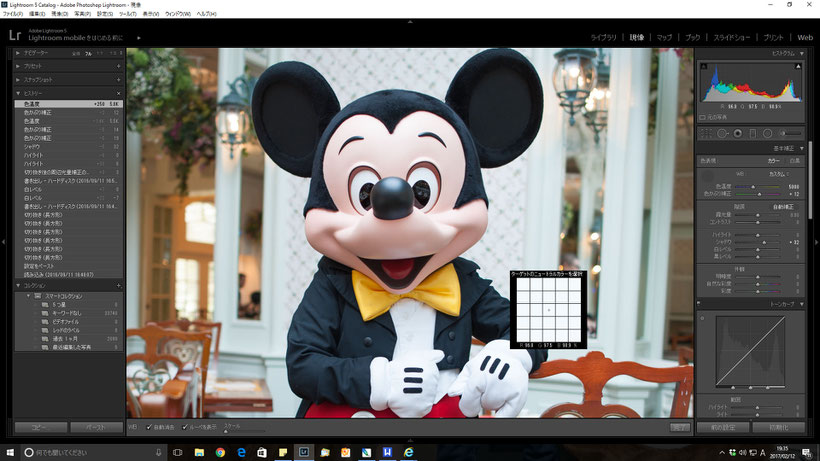The width and height of the screenshot is (820, 461).
Task: Open Internet Explorer from the taskbar
Action: (408, 452)
